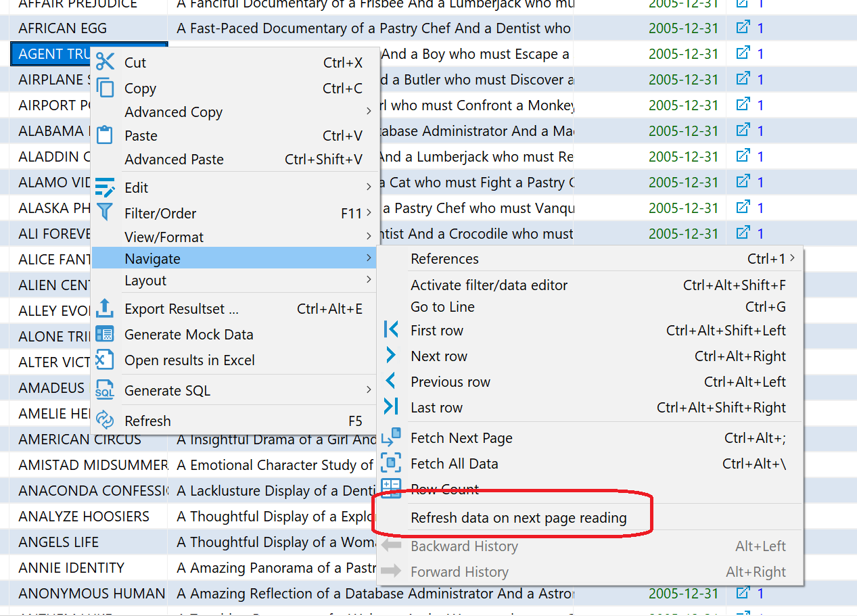Click the Generate SQL icon
The width and height of the screenshot is (857, 616).
tap(105, 389)
